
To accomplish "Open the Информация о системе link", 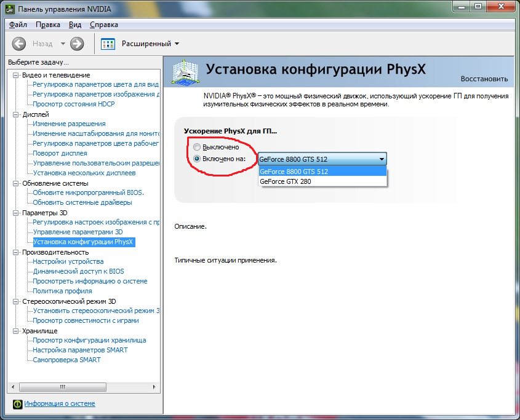I will [x=60, y=403].
